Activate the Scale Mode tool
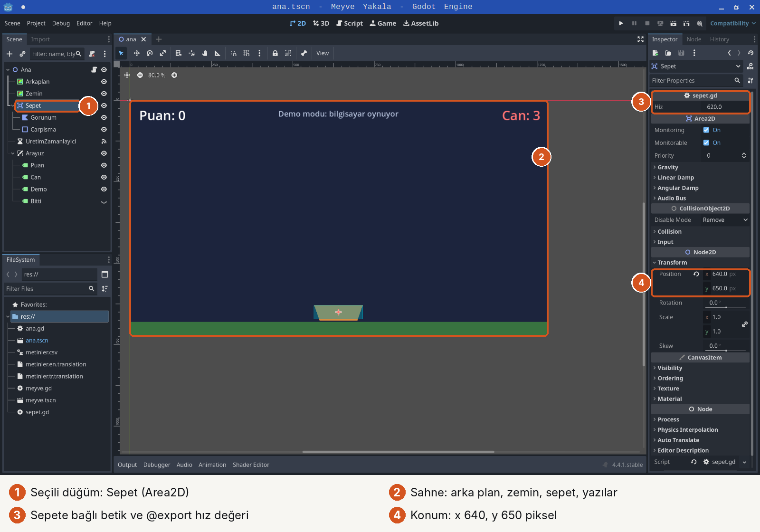This screenshot has height=532, width=760. tap(162, 53)
